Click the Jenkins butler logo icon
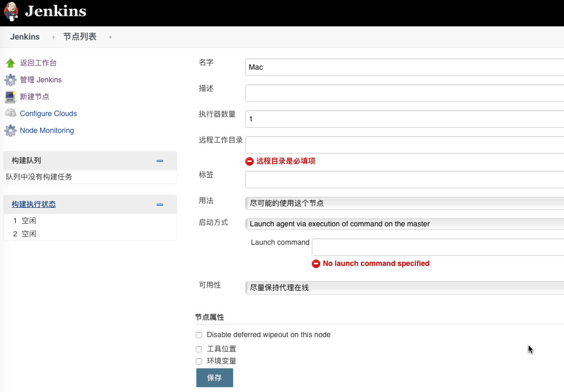Image resolution: width=564 pixels, height=392 pixels. click(x=12, y=12)
